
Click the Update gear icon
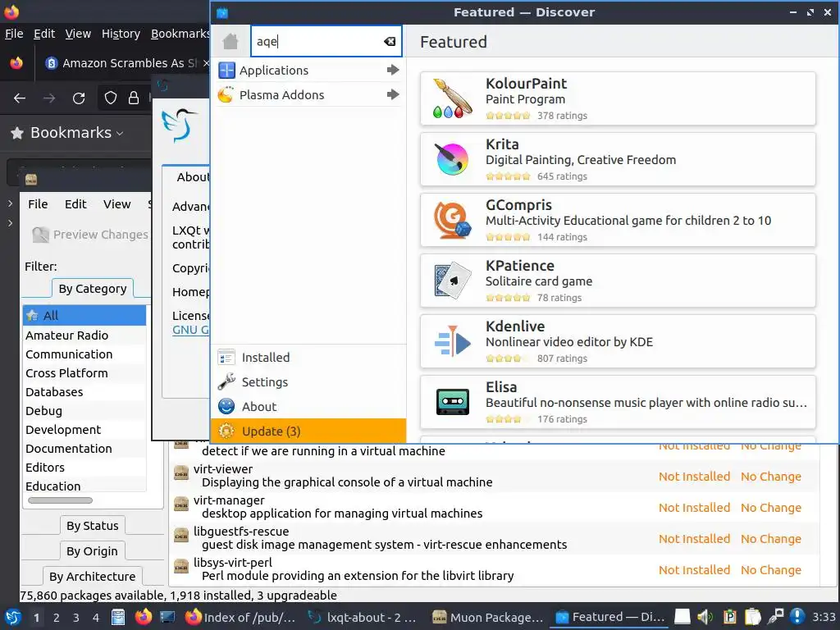point(226,431)
